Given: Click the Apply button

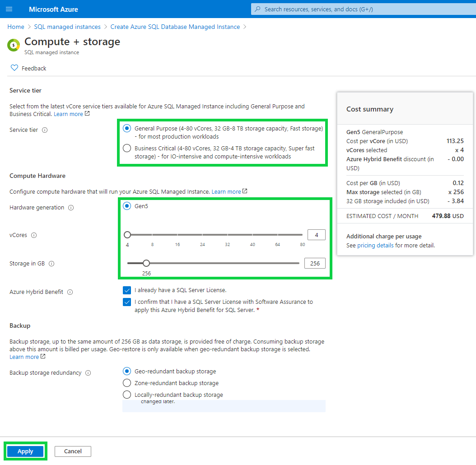Looking at the screenshot, I should 25,451.
